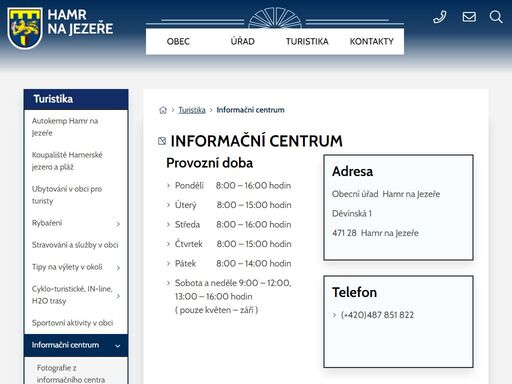The height and width of the screenshot is (384, 512).
Task: Expand the Cyklo-turistické trasy submenu arrow
Action: pyautogui.click(x=118, y=296)
